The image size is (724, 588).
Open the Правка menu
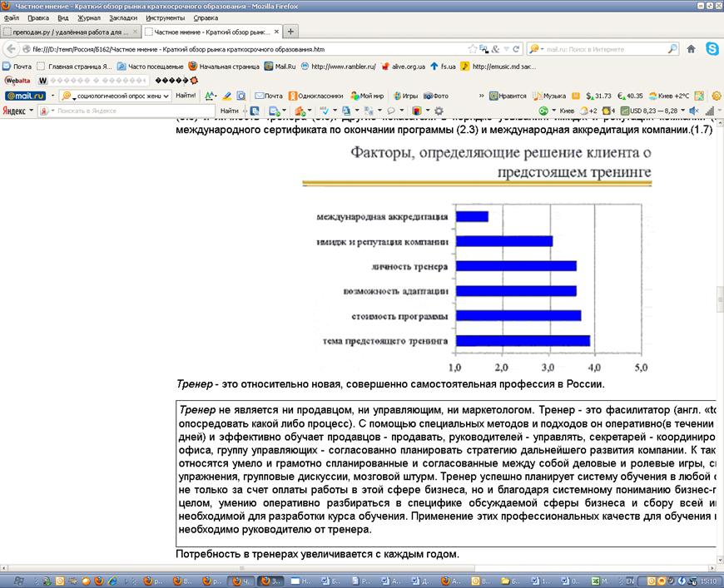pos(38,18)
